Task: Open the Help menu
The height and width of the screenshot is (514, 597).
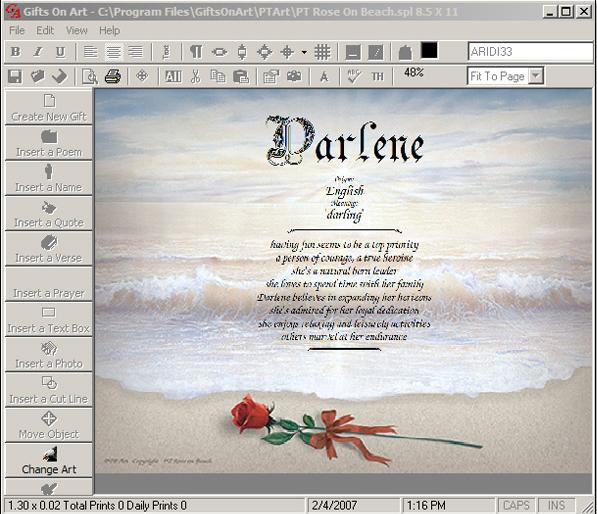Action: coord(109,30)
